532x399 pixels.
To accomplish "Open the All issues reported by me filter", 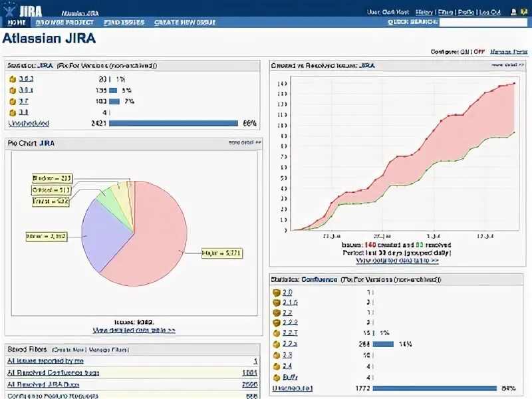I will [45, 361].
